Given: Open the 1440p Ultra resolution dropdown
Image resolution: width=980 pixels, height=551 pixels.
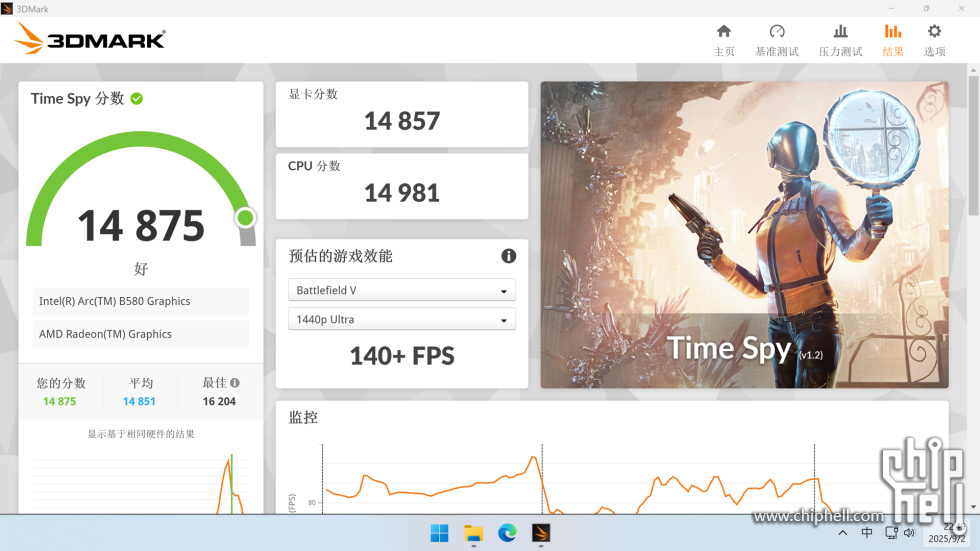Looking at the screenshot, I should (x=402, y=319).
